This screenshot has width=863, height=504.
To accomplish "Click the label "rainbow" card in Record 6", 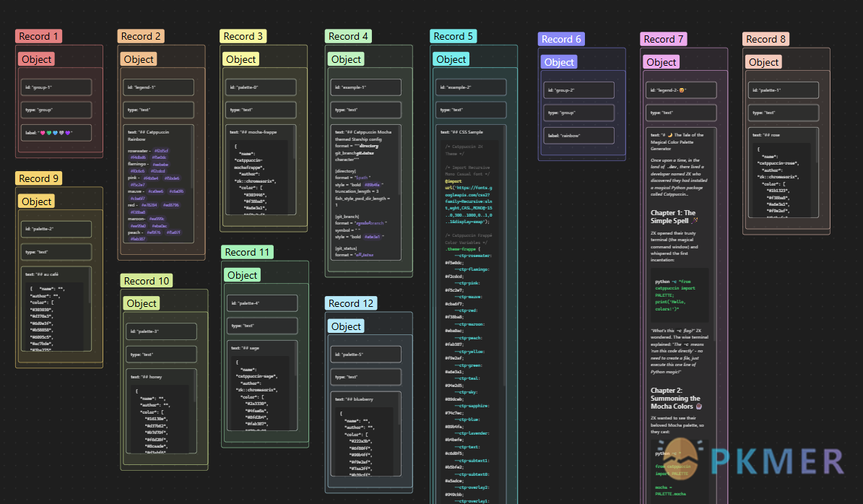I will (579, 135).
